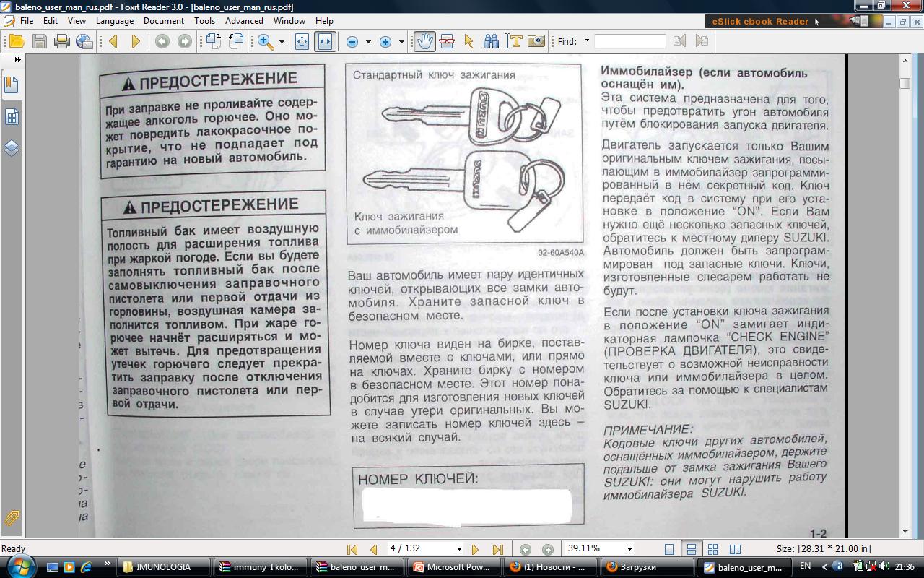The image size is (924, 578).
Task: Open the Attachments paperclip panel
Action: click(12, 517)
